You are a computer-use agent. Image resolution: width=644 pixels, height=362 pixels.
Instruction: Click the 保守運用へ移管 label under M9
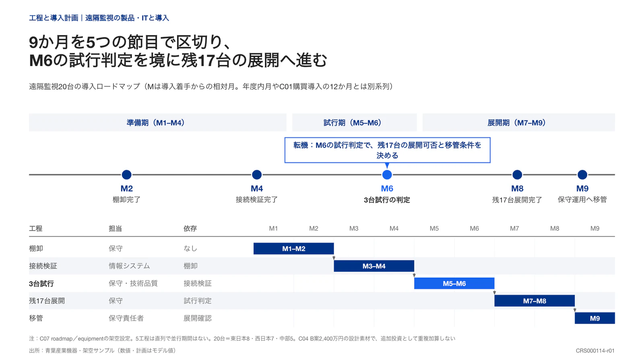[x=582, y=200]
